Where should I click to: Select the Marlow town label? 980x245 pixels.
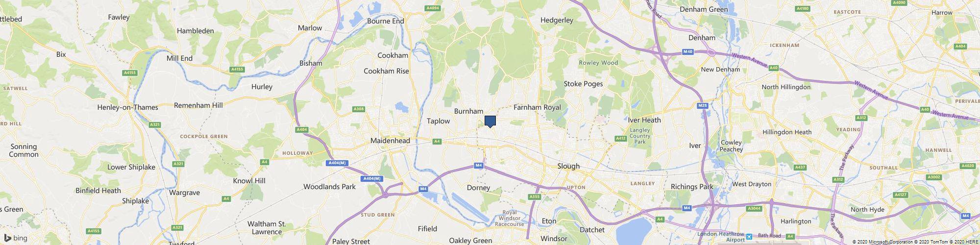point(310,28)
